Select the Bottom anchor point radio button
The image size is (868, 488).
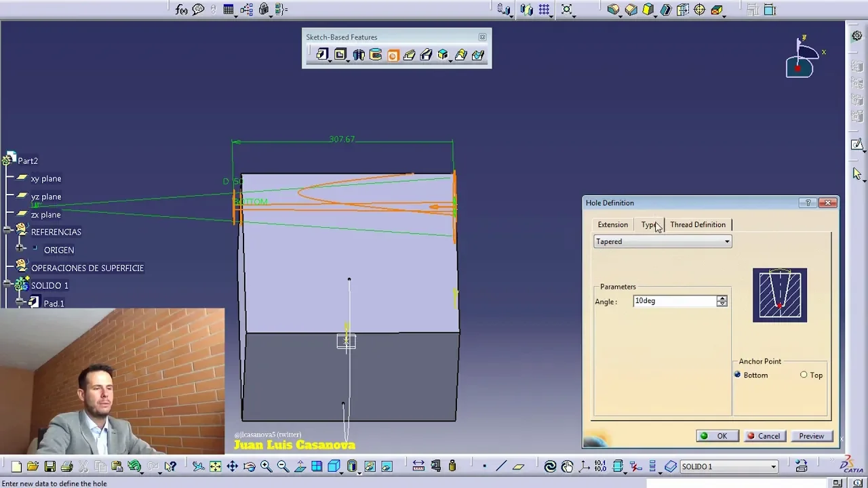point(738,375)
